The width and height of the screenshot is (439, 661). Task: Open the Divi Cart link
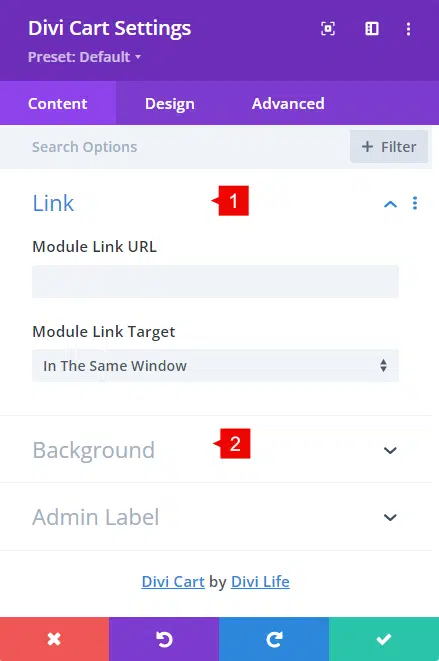tap(173, 582)
